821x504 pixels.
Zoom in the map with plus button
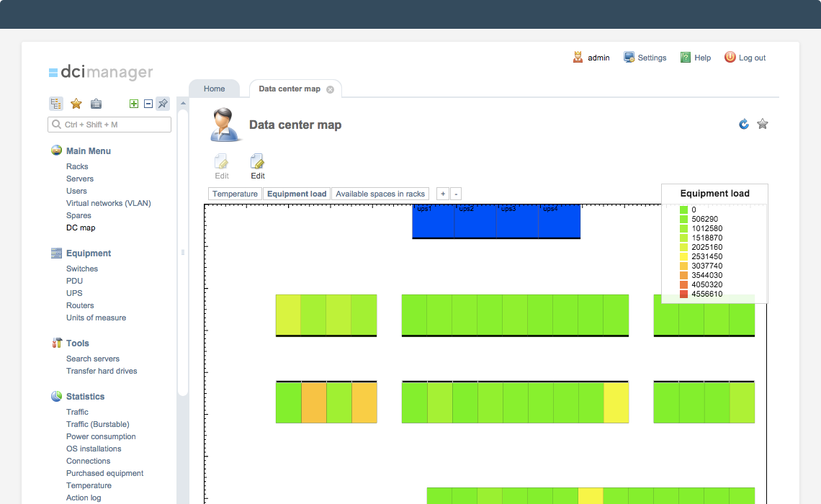[x=443, y=194]
